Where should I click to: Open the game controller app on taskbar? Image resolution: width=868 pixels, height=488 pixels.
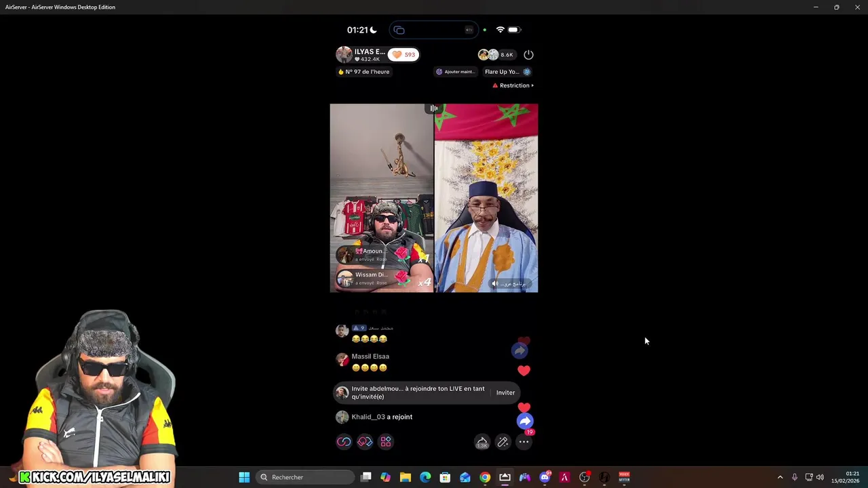[x=525, y=477]
